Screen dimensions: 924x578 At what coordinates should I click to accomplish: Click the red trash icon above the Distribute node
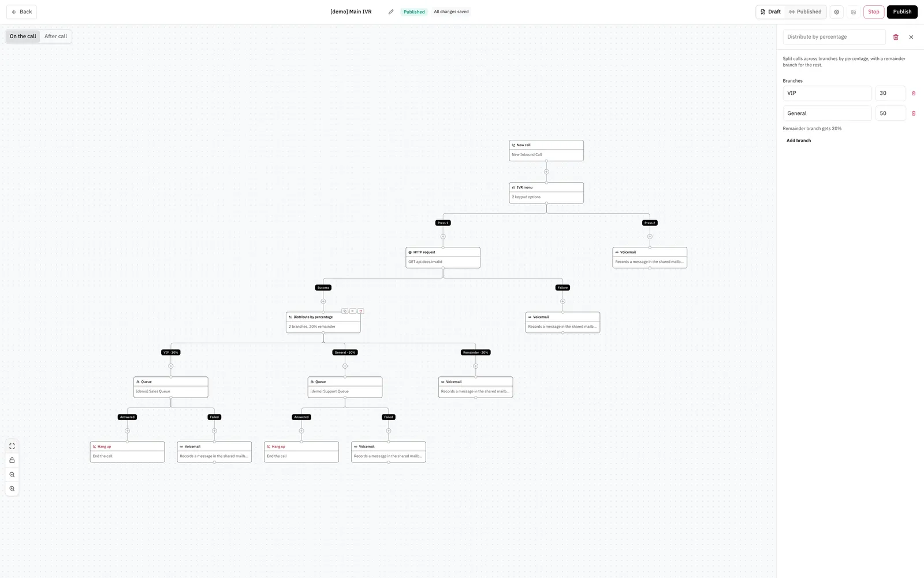[361, 311]
